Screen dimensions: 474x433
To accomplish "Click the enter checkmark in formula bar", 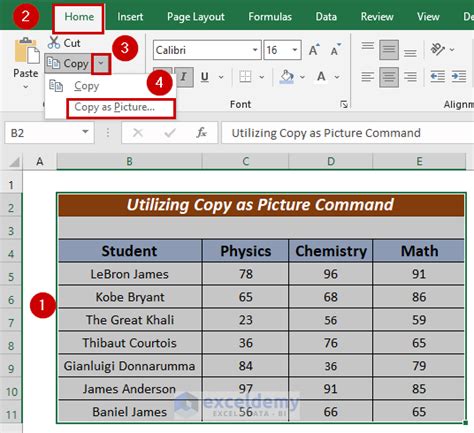I will pos(170,133).
